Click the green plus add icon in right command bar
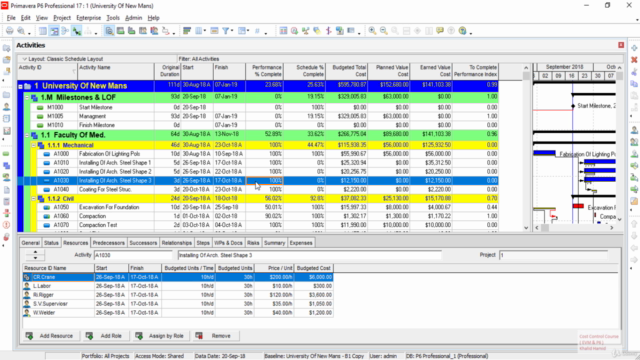The image size is (640, 360). click(x=634, y=48)
